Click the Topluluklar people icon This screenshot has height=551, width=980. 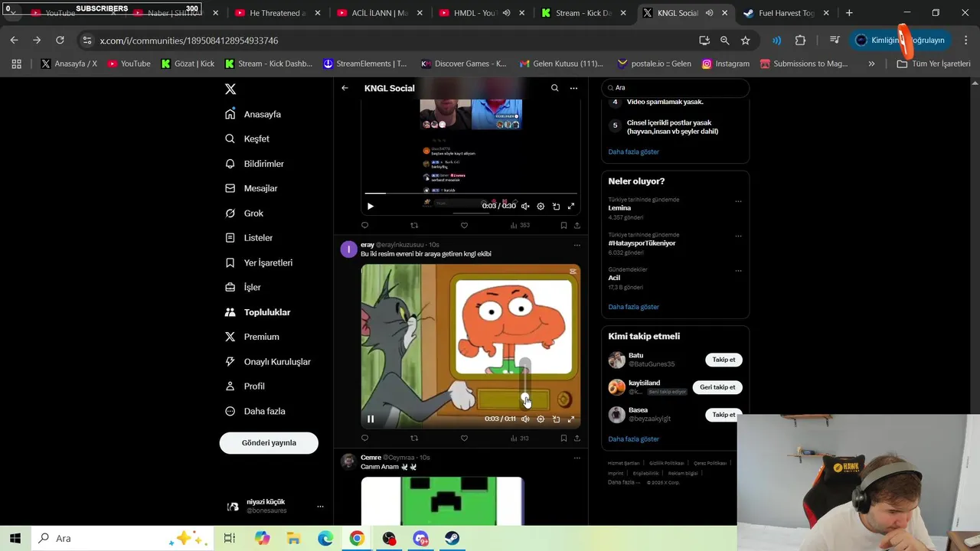pos(230,312)
